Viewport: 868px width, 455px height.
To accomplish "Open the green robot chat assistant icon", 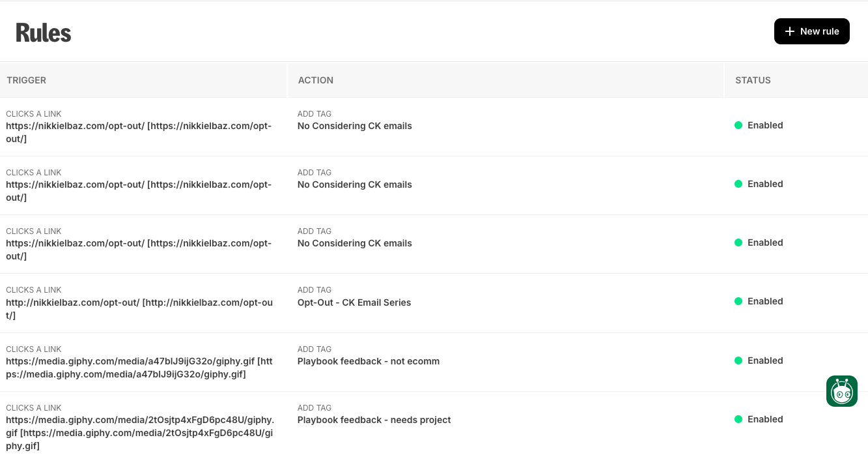I will [x=842, y=391].
